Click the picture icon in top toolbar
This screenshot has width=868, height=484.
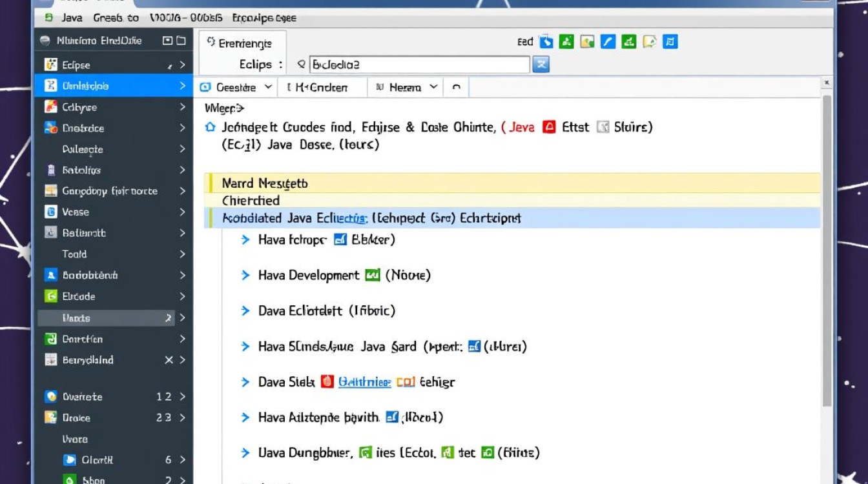pos(586,42)
